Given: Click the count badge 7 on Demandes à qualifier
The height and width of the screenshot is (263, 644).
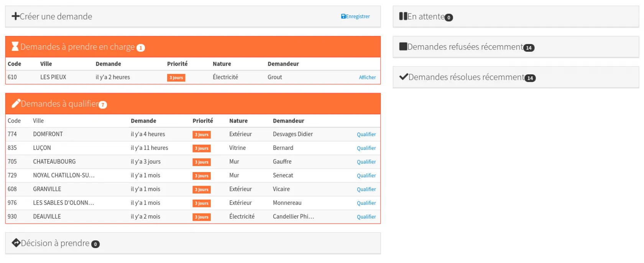Looking at the screenshot, I should (x=103, y=105).
